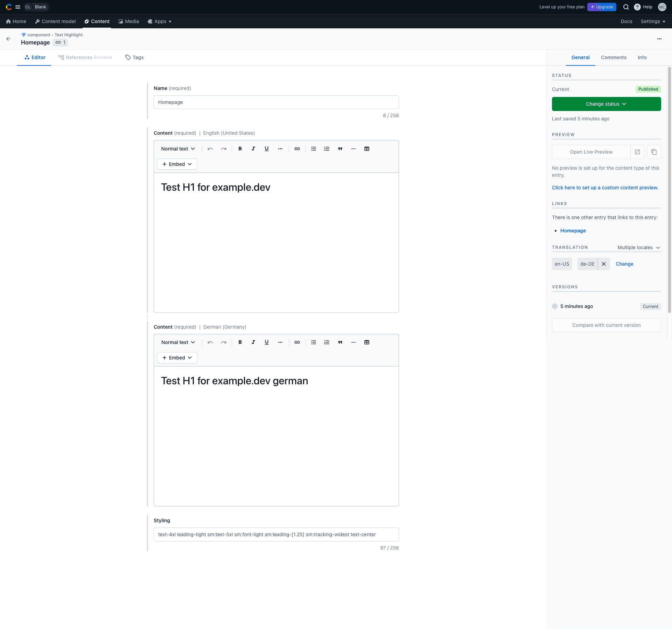Screen dimensions: 672x630
Task: Open Normal text style dropdown in English editor
Action: point(178,149)
